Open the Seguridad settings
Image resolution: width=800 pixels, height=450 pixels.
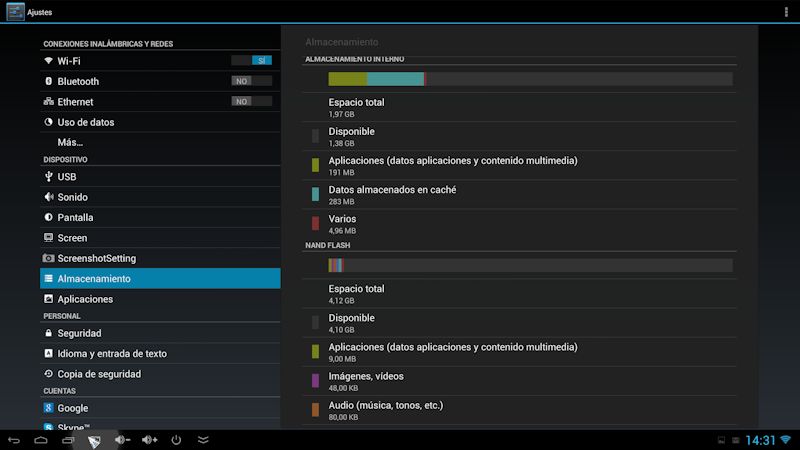(x=160, y=333)
